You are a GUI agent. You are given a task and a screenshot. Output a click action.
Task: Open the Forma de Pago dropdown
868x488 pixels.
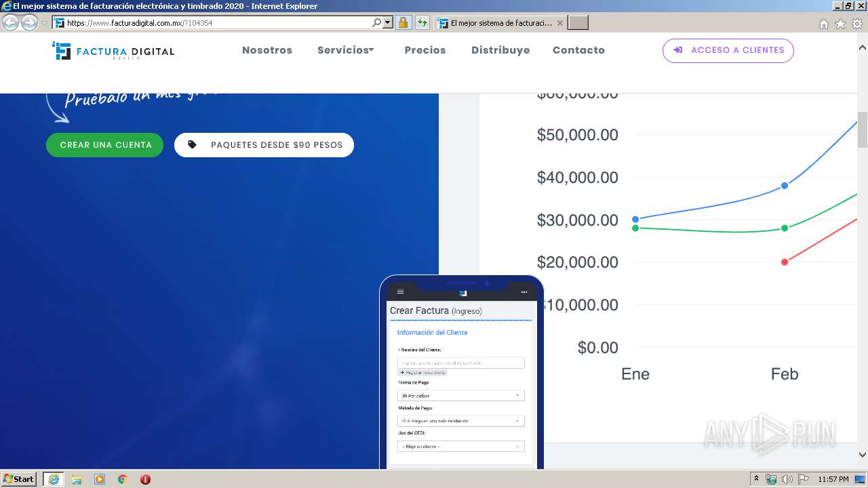(x=460, y=396)
